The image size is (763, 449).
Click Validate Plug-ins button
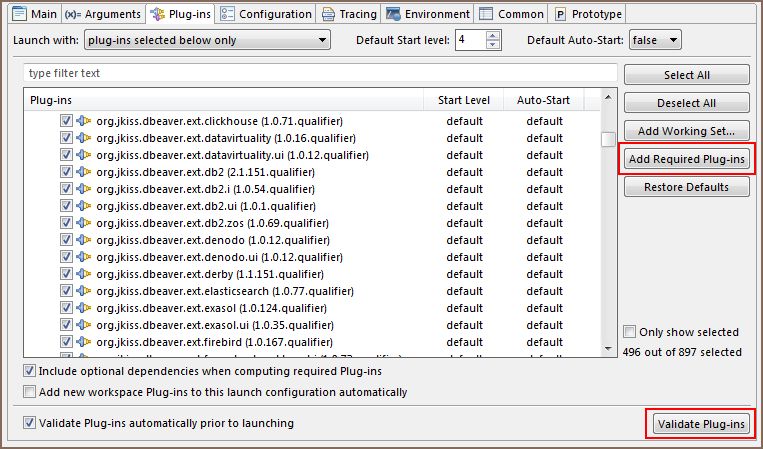701,424
